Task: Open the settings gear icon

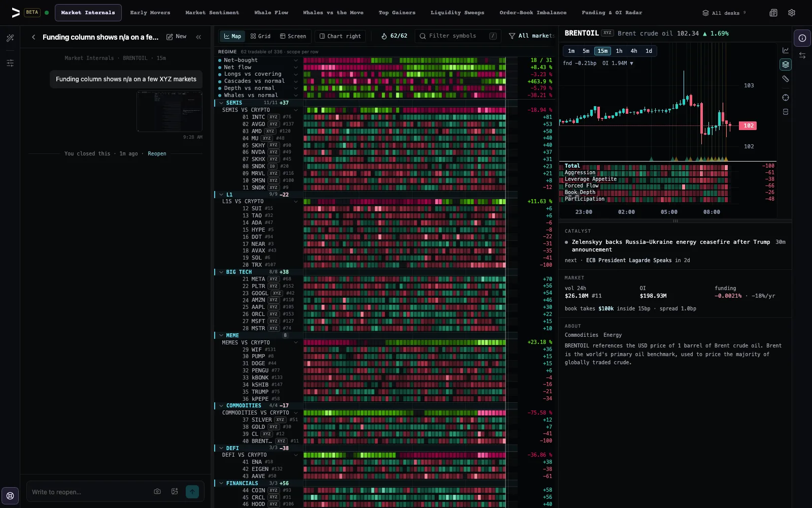Action: point(792,13)
